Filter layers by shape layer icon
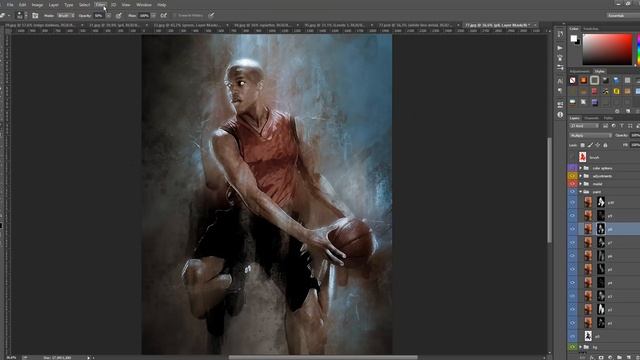 click(x=630, y=126)
